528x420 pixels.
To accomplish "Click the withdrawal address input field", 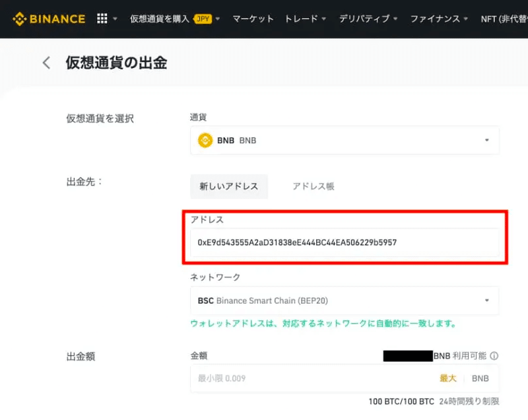I will 345,242.
